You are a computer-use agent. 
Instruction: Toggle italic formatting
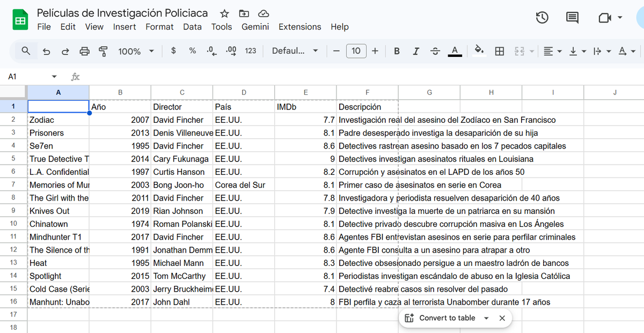pos(416,51)
